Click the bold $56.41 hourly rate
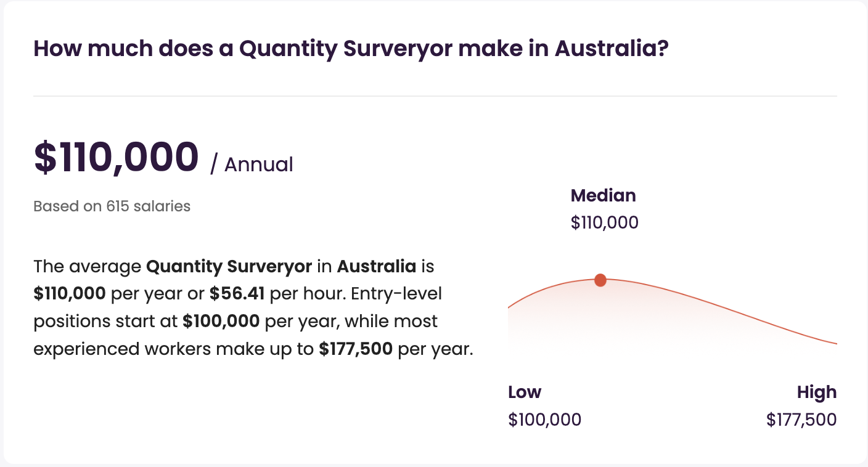This screenshot has width=868, height=467. tap(237, 294)
